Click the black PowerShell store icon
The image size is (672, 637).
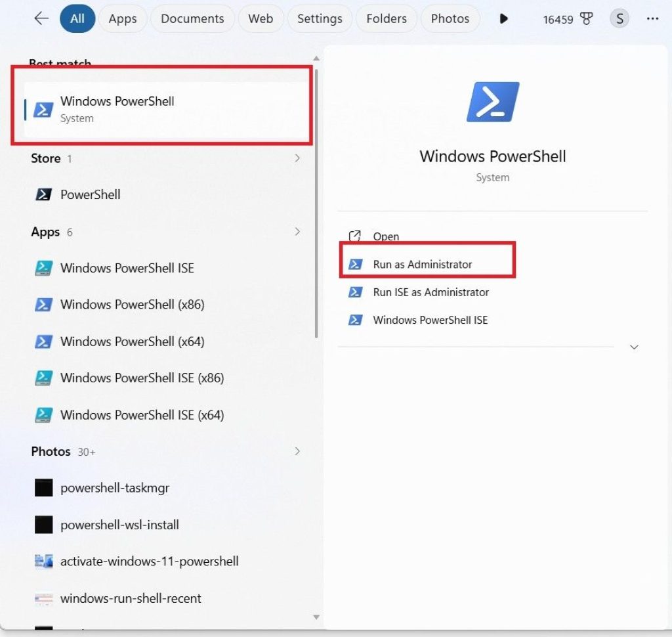pos(44,194)
